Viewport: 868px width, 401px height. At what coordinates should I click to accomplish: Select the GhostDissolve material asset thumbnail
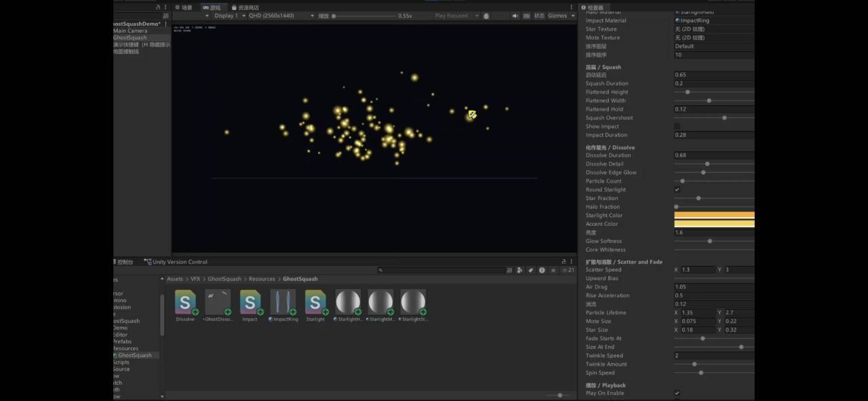218,302
